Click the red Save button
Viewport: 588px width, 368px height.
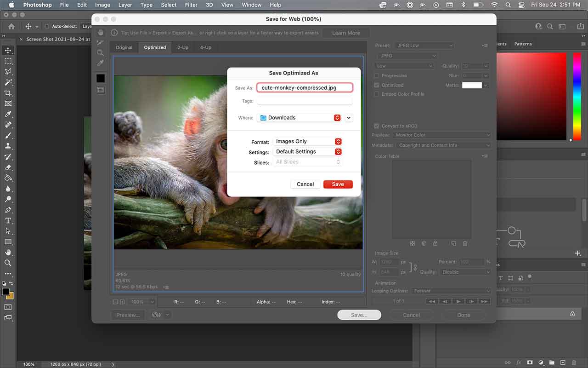point(338,184)
